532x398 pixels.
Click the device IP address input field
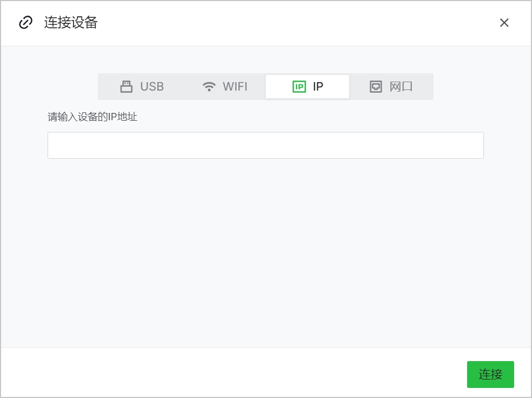(x=266, y=145)
